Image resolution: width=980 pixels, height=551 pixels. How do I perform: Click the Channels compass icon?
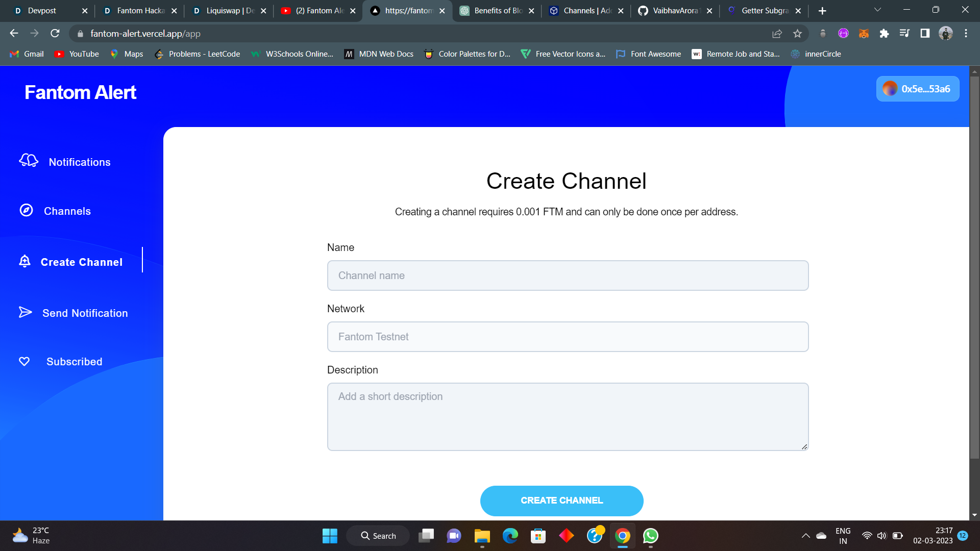pyautogui.click(x=26, y=210)
